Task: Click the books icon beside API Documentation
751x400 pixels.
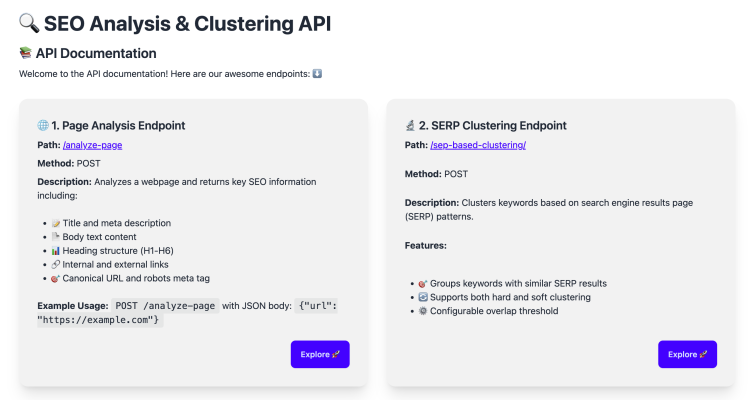Action: tap(26, 53)
